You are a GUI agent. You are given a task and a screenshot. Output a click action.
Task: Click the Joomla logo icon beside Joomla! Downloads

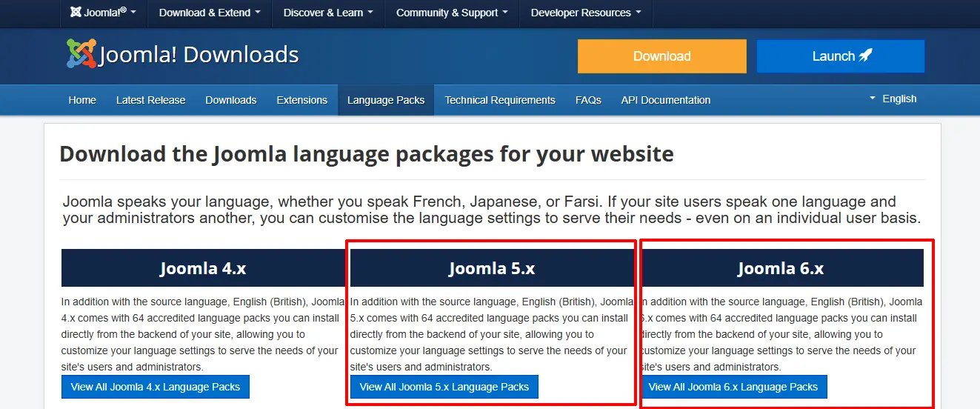coord(81,53)
